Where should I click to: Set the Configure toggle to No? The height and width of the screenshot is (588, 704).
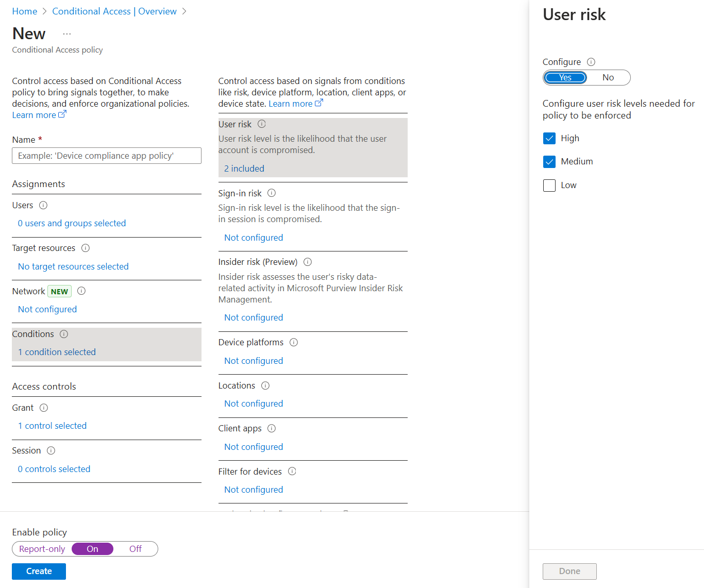pyautogui.click(x=608, y=77)
